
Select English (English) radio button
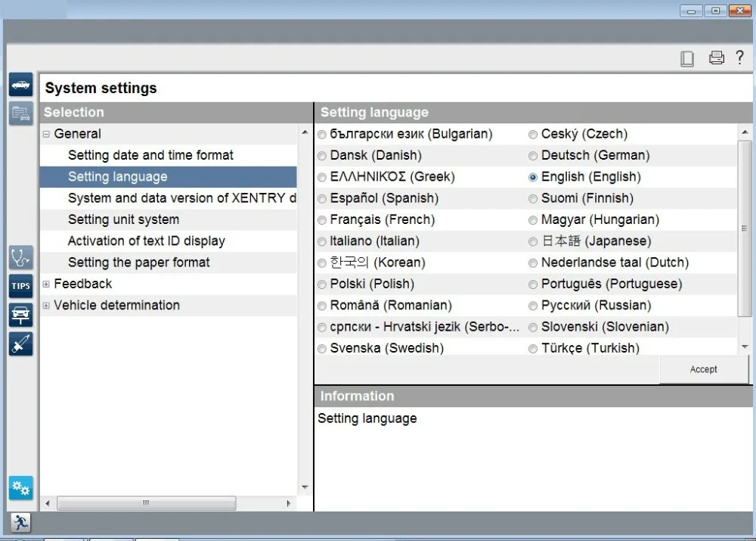tap(533, 177)
